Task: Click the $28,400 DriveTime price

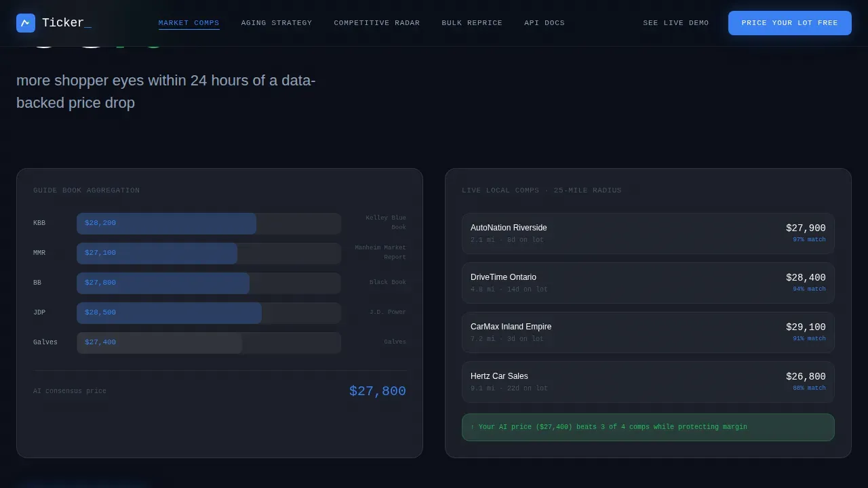Action: (x=806, y=278)
